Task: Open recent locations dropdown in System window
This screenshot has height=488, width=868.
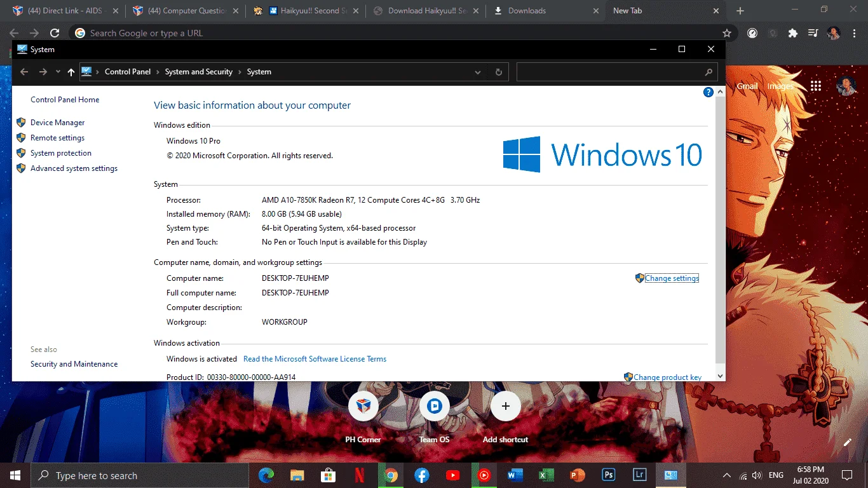Action: [58, 72]
